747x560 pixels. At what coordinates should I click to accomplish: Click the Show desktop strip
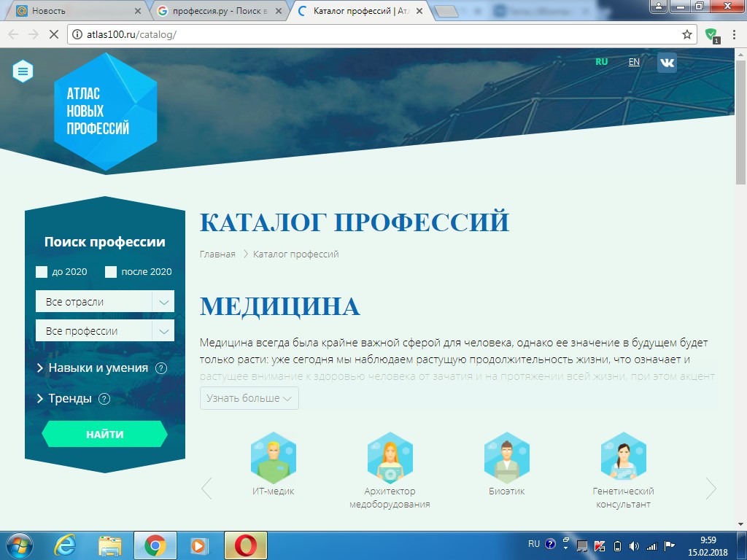click(742, 545)
